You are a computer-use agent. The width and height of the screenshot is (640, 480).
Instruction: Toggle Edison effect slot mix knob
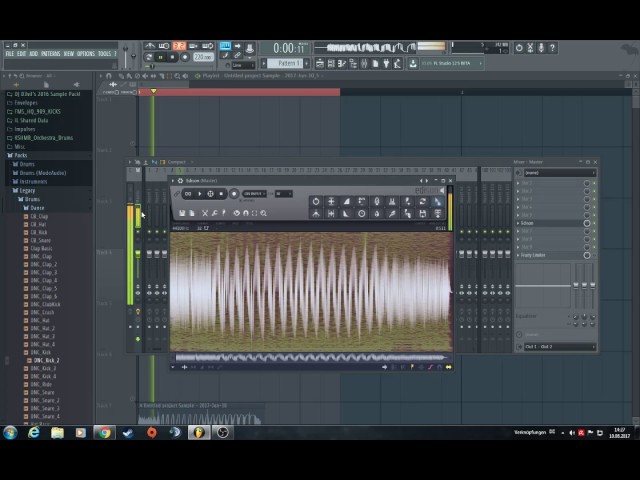coord(587,223)
